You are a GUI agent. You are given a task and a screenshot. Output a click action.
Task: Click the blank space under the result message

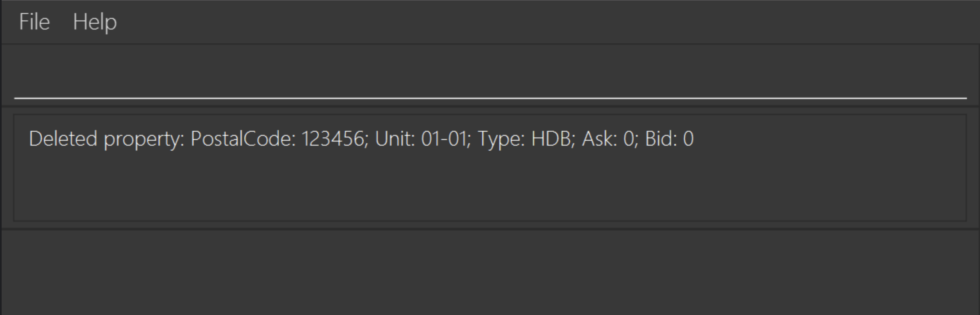(490, 186)
